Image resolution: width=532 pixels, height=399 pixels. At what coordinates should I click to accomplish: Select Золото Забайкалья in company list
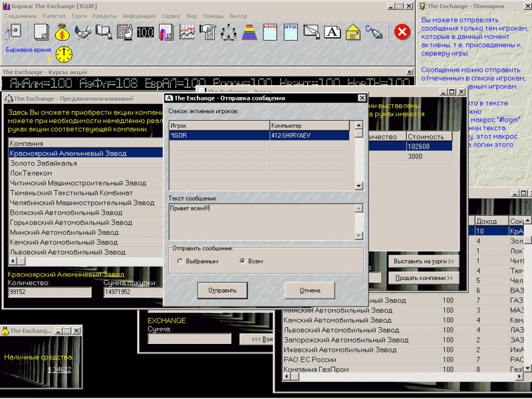pyautogui.click(x=86, y=163)
